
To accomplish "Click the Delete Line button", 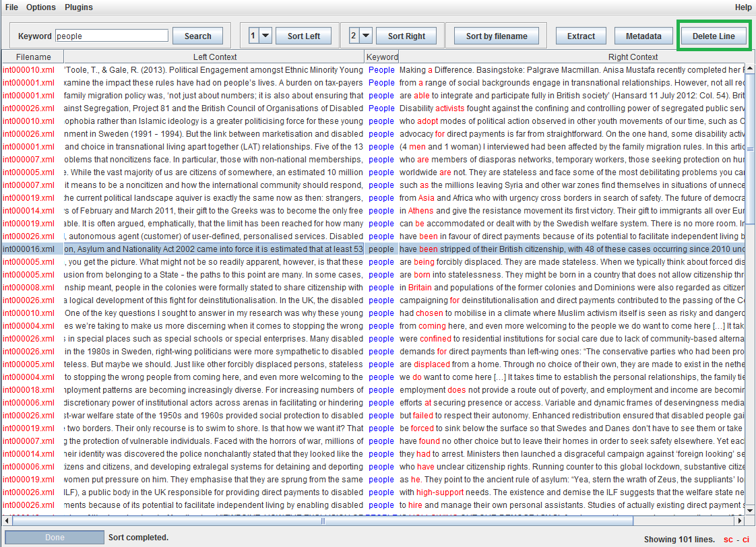I will (x=714, y=36).
